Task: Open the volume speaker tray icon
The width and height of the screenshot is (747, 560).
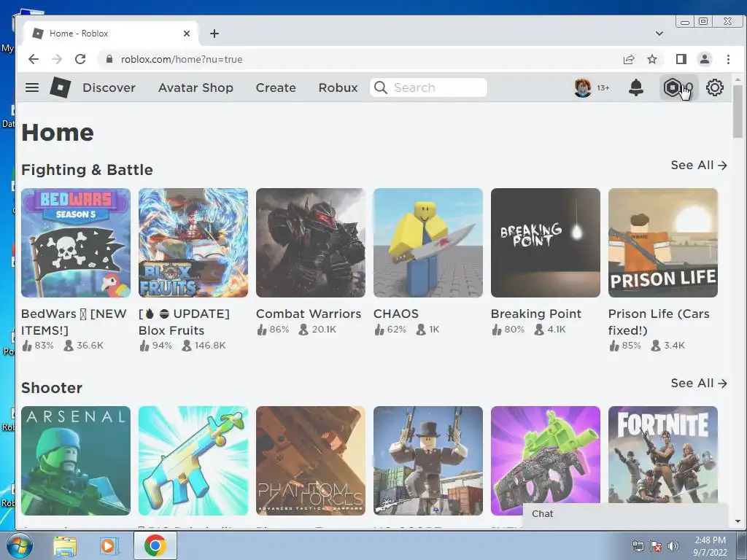Action: (673, 546)
